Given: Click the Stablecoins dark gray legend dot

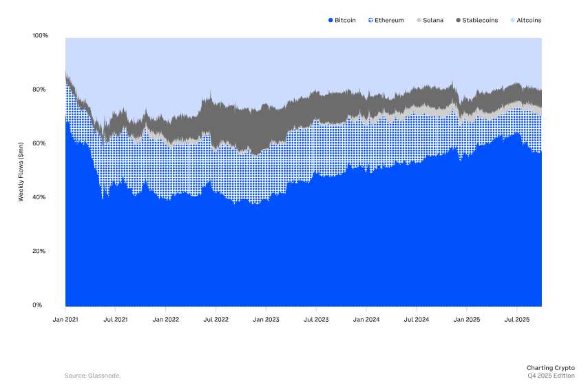Looking at the screenshot, I should pos(459,21).
